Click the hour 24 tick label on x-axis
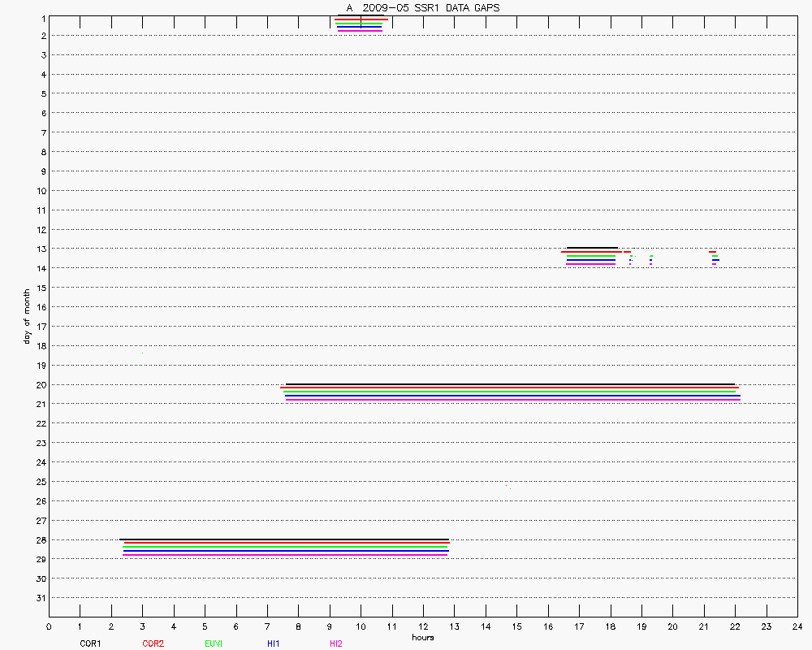 (x=797, y=626)
